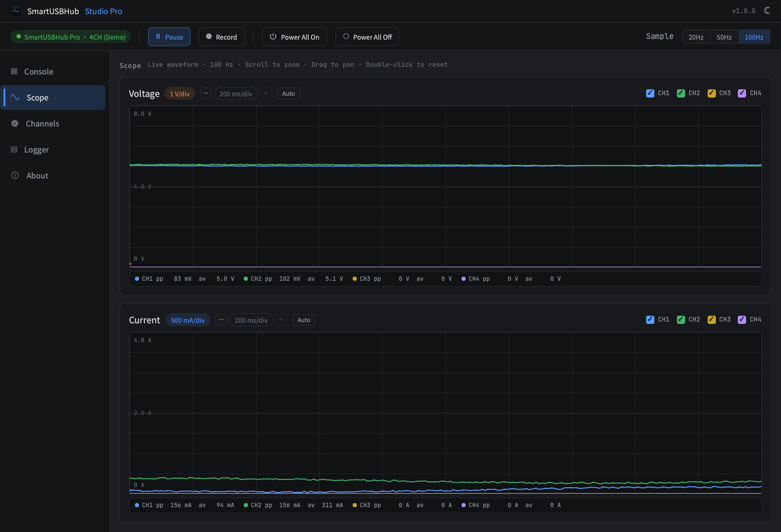Toggle dark mode moon icon
The height and width of the screenshot is (532, 781).
click(x=767, y=11)
